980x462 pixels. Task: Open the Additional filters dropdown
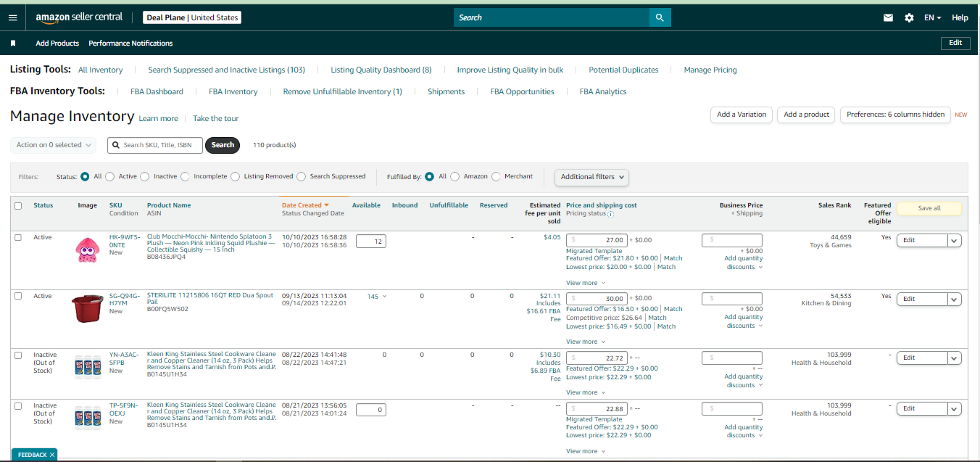point(591,176)
